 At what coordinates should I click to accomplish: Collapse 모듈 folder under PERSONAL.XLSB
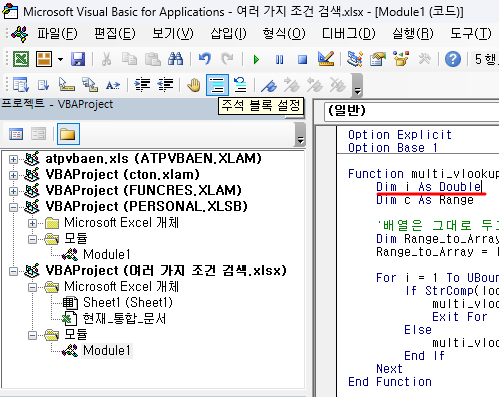pyautogui.click(x=32, y=239)
